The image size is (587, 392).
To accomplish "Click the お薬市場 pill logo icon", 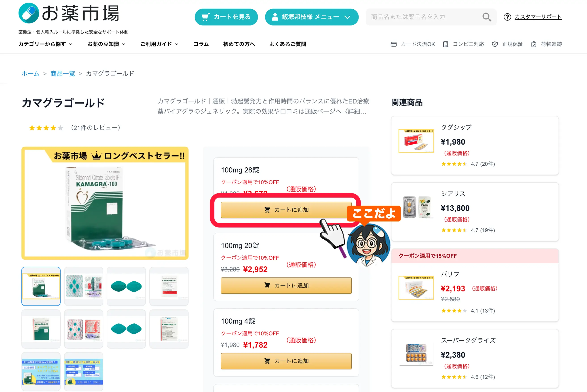I will click(29, 13).
